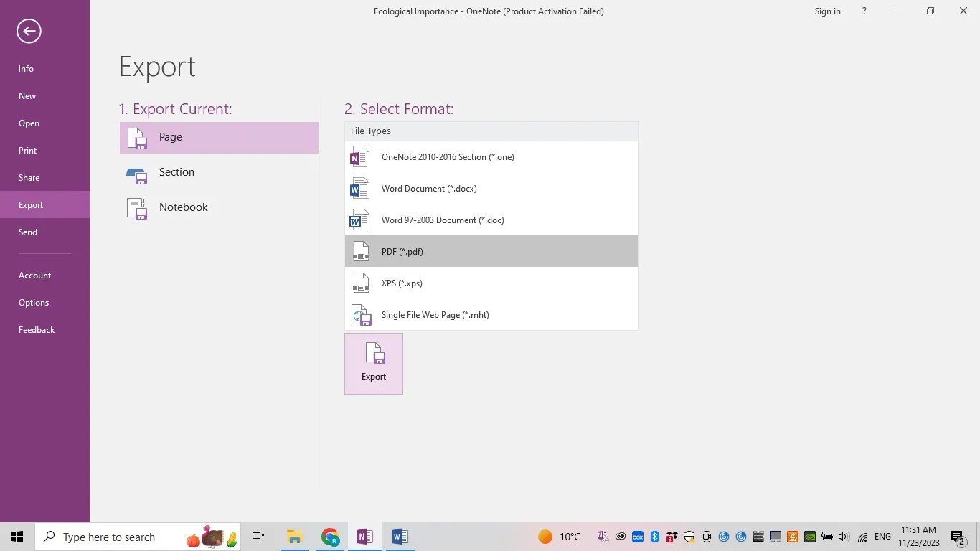Click the Export button
The height and width of the screenshot is (551, 980).
click(373, 363)
